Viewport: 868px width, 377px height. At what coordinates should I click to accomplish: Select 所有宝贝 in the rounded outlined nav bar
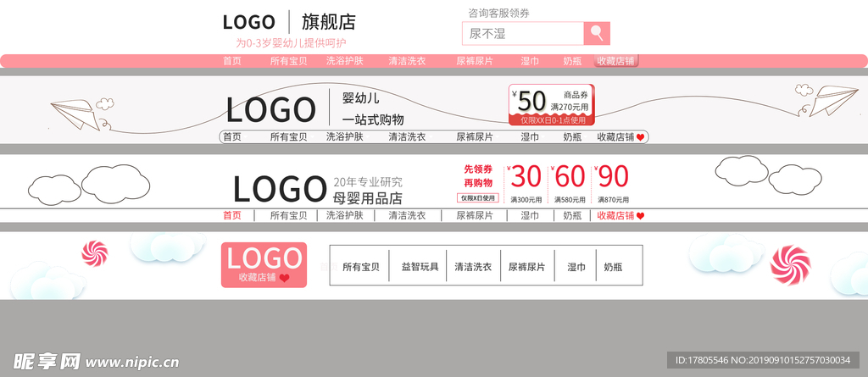point(288,136)
